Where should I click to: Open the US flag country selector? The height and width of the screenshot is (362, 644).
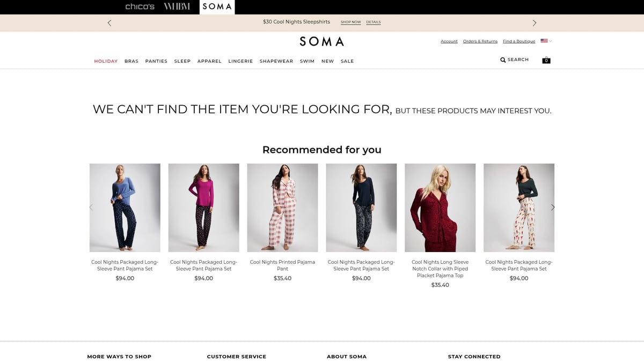coord(545,41)
